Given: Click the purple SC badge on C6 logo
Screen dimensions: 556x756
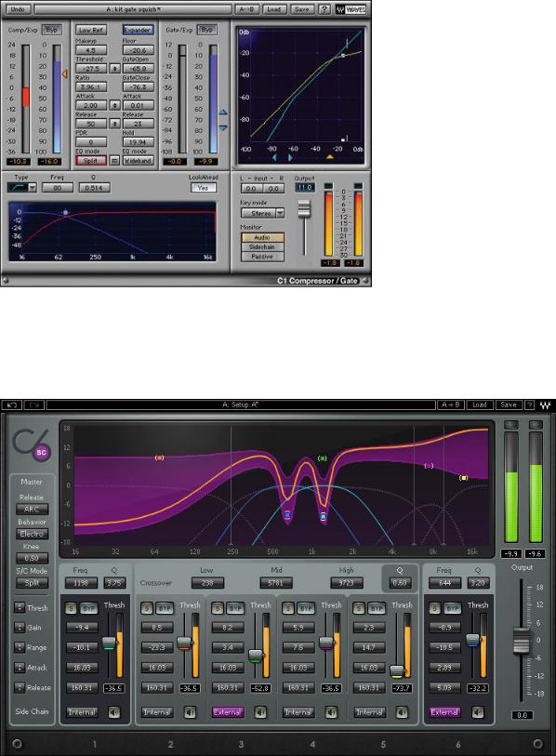Looking at the screenshot, I should pyautogui.click(x=41, y=453).
